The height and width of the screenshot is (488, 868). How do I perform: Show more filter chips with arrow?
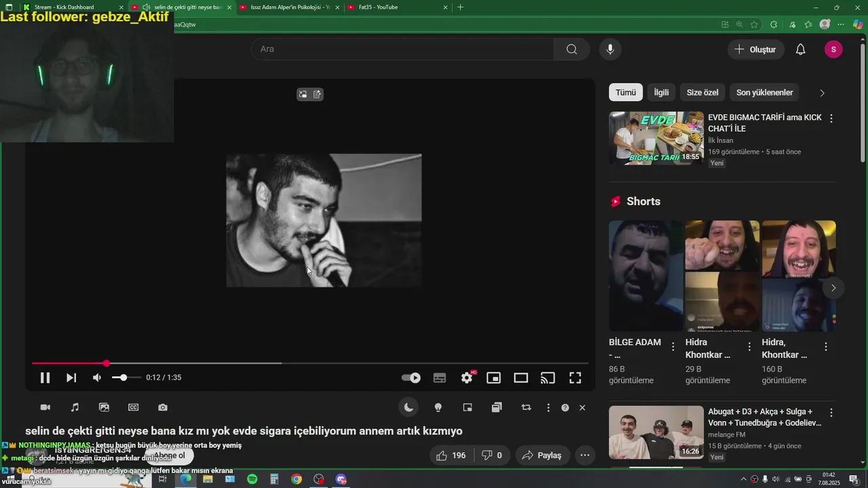click(x=823, y=93)
